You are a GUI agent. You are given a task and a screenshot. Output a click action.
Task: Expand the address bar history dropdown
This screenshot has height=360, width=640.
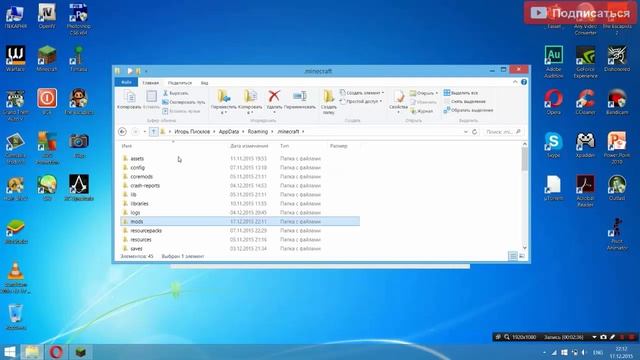[x=466, y=132]
